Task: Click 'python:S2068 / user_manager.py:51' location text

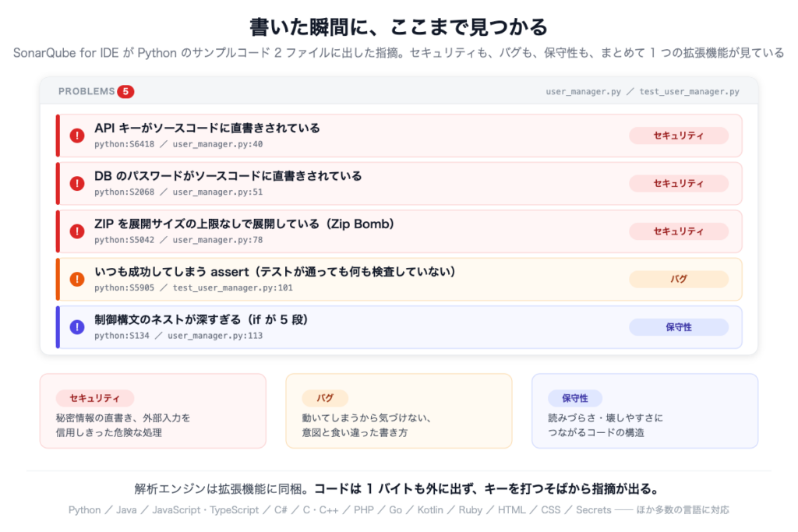Action: pos(178,192)
